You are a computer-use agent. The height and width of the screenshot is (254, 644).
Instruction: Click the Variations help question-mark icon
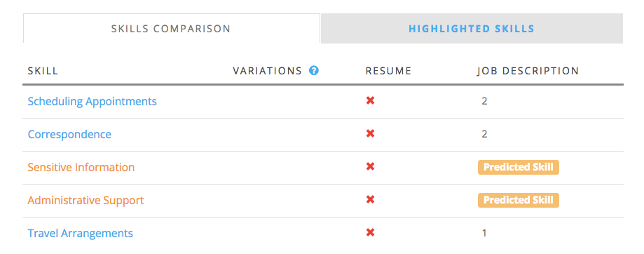pyautogui.click(x=314, y=71)
